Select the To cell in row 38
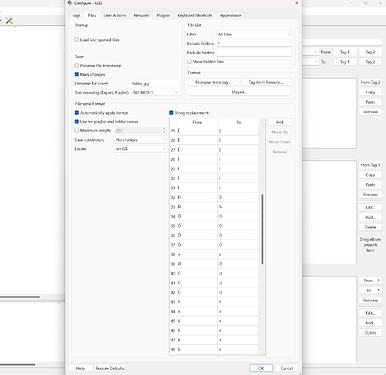386x375 pixels. pos(238,254)
